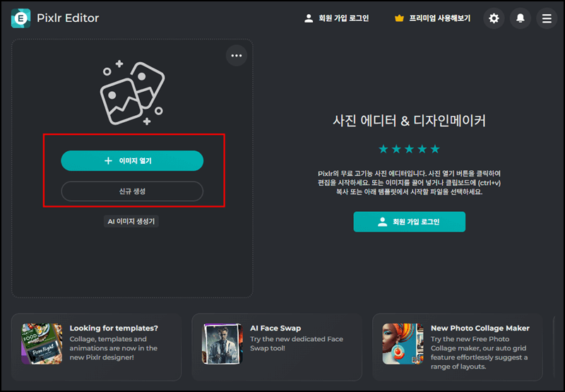Image resolution: width=565 pixels, height=392 pixels.
Task: Click the AI Face Swap thumbnail
Action: click(x=222, y=344)
